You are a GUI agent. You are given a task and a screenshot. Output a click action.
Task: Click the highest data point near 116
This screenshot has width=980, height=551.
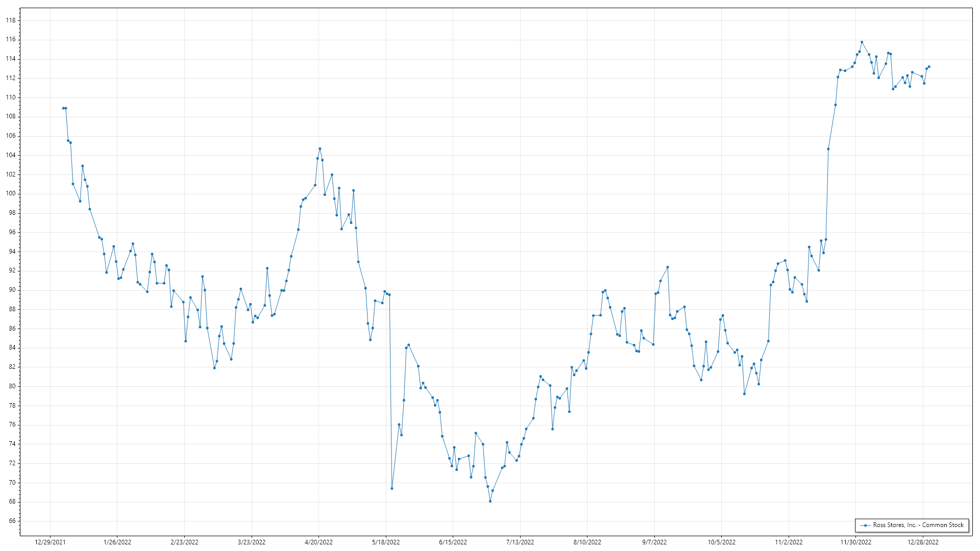click(862, 42)
